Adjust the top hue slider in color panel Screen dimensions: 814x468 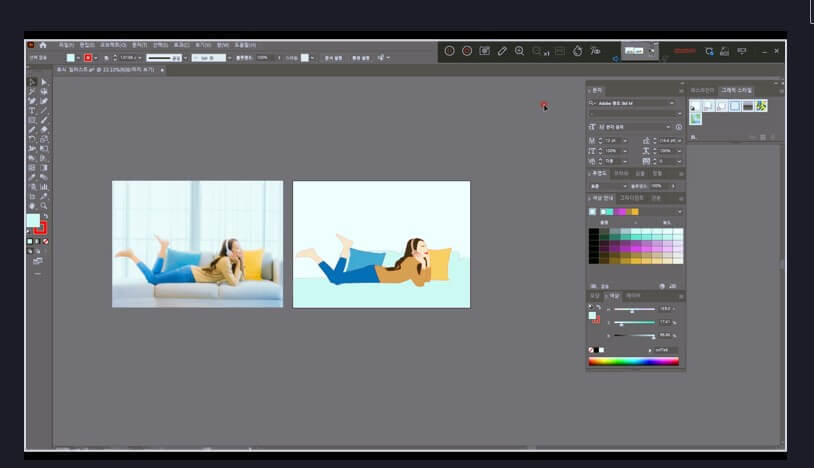click(x=634, y=310)
